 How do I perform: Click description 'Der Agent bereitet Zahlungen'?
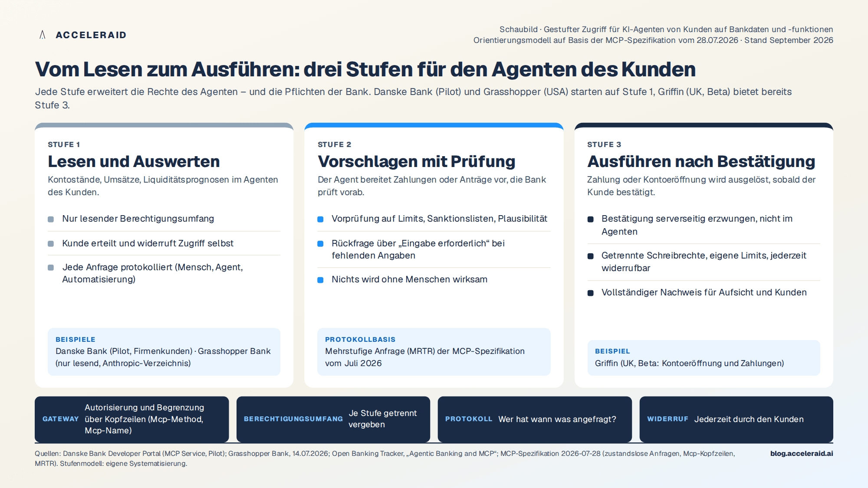432,186
